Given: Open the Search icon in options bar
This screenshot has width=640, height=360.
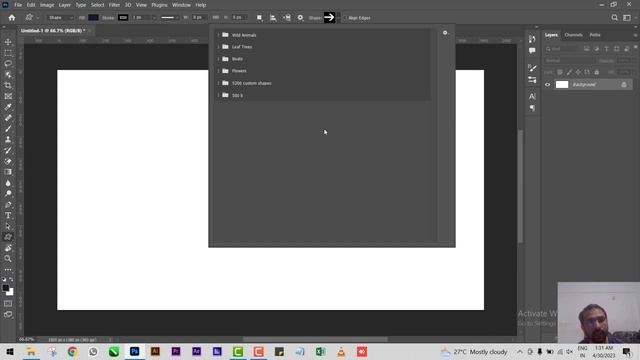Looking at the screenshot, I should coord(615,18).
